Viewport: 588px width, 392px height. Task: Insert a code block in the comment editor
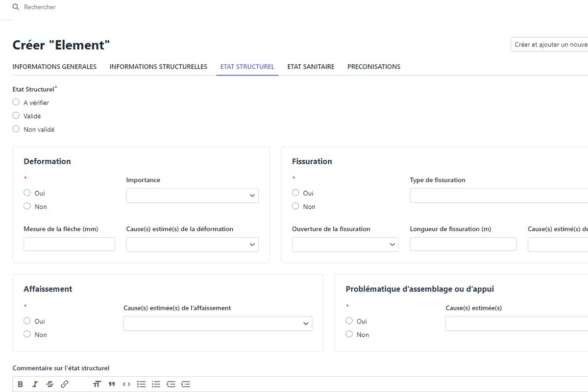[x=126, y=384]
